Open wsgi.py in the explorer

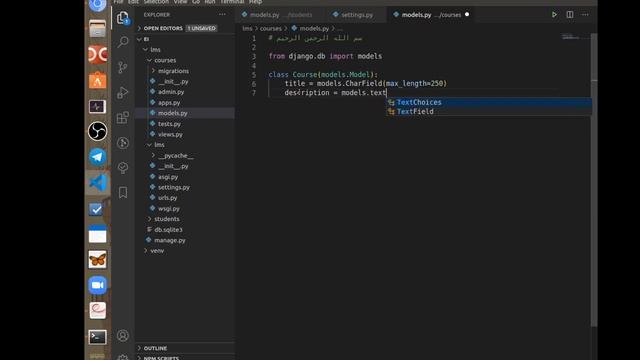(x=169, y=208)
